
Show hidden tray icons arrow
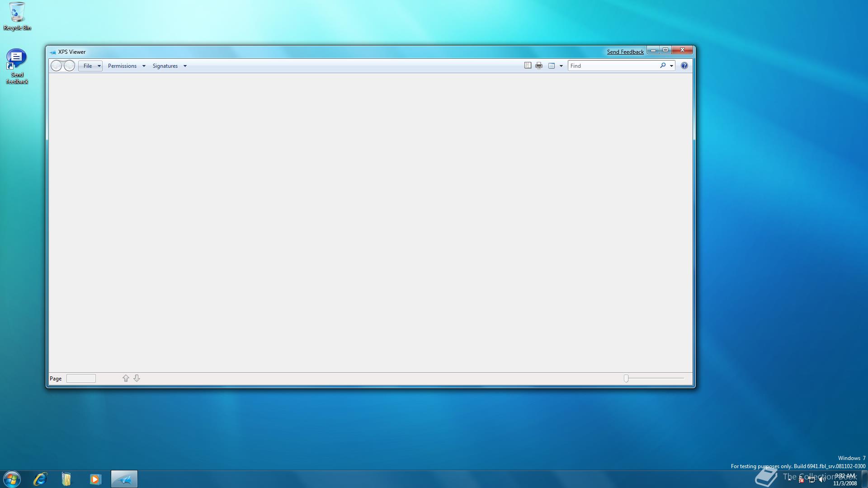[x=790, y=479]
